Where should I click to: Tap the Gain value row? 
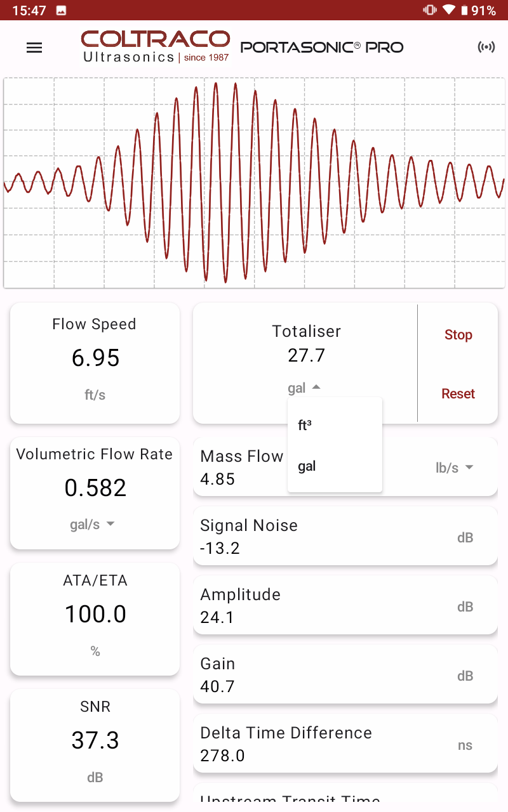point(345,674)
